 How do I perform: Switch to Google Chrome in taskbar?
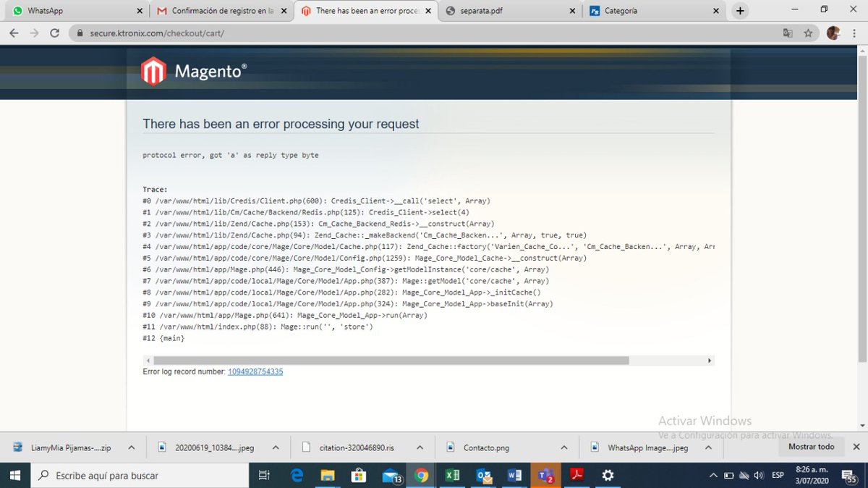pyautogui.click(x=422, y=475)
